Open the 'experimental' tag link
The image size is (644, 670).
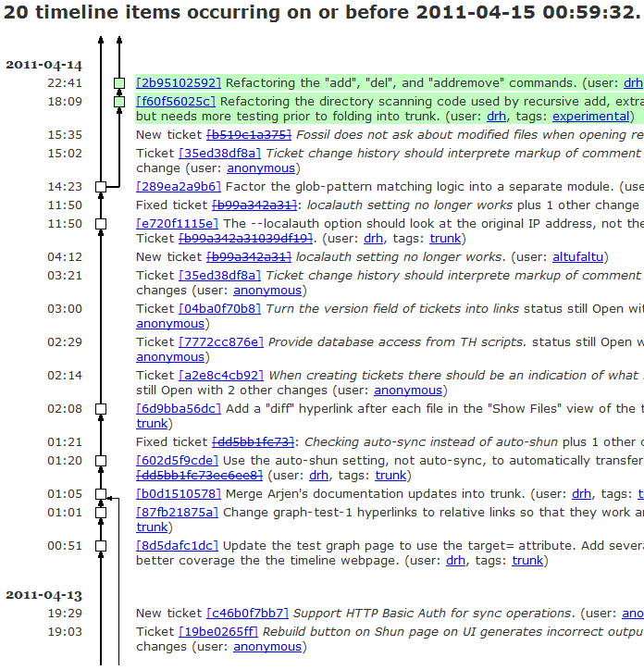[x=592, y=116]
